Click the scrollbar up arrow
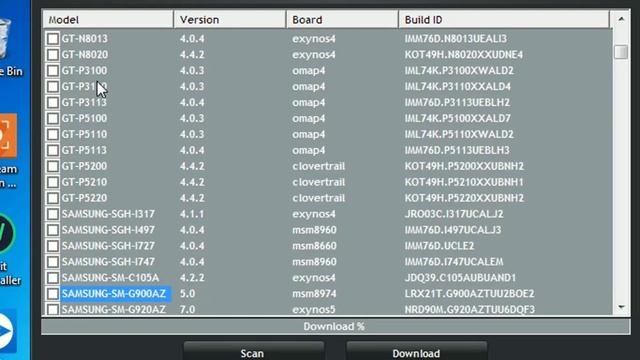This screenshot has height=360, width=640. tap(621, 19)
